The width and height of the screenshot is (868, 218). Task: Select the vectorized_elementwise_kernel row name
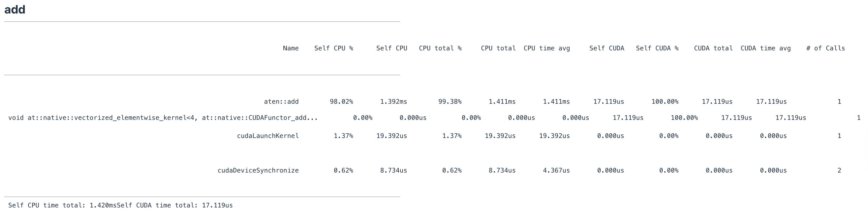click(x=163, y=118)
